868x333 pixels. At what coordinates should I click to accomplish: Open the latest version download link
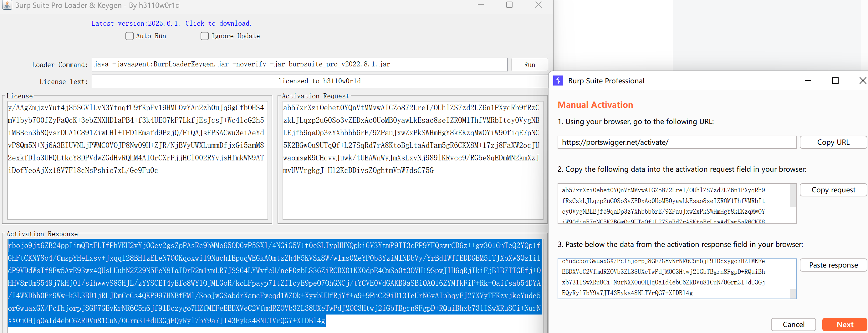(x=171, y=23)
